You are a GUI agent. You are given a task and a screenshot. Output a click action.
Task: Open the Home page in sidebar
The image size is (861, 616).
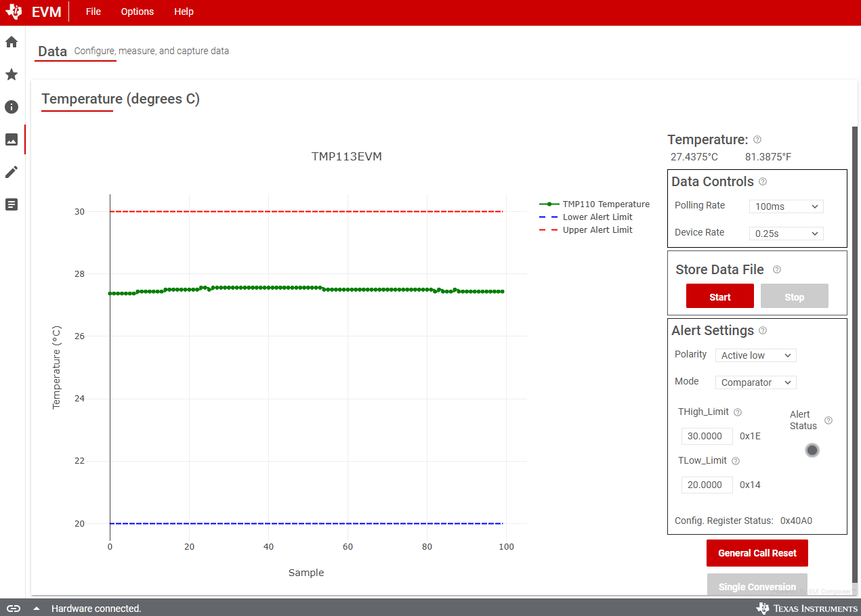tap(12, 42)
